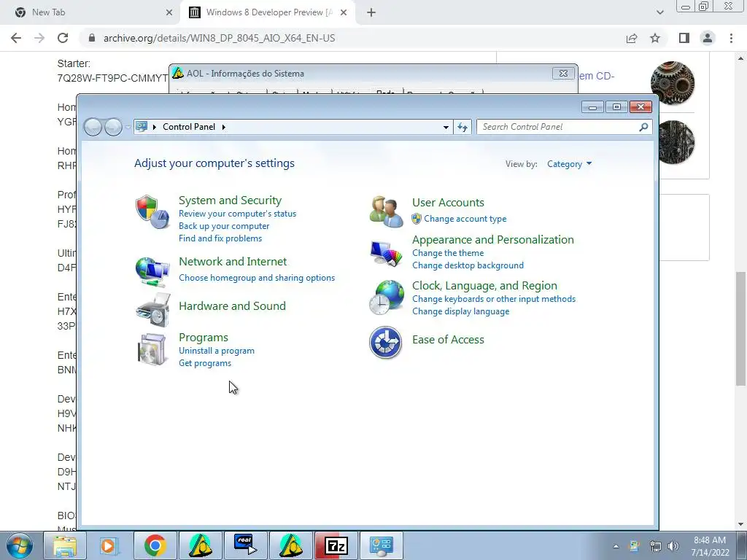Open Ease of Access category link
Screen dimensions: 747x560
click(x=448, y=340)
